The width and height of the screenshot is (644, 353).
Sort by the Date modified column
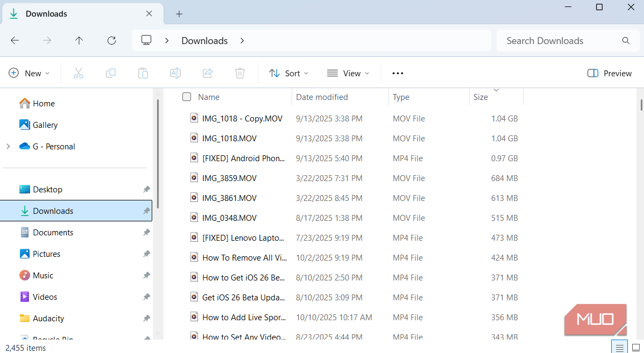tap(322, 97)
